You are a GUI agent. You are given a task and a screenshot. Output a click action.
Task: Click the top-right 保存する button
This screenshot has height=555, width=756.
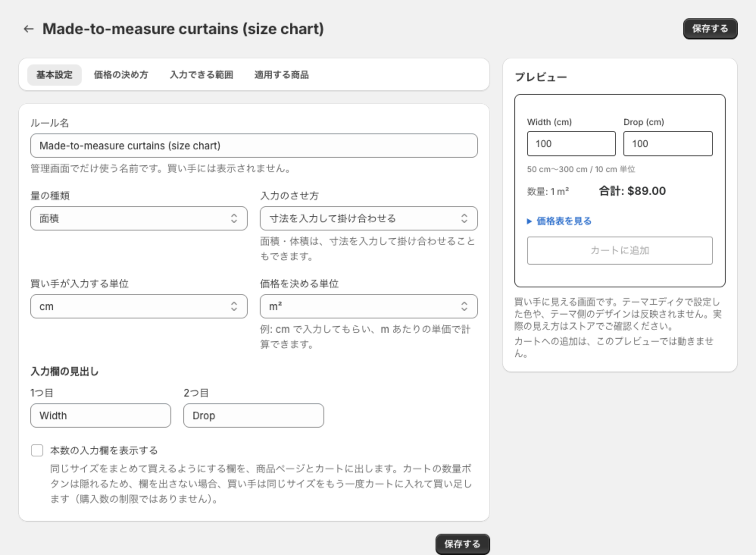point(710,29)
